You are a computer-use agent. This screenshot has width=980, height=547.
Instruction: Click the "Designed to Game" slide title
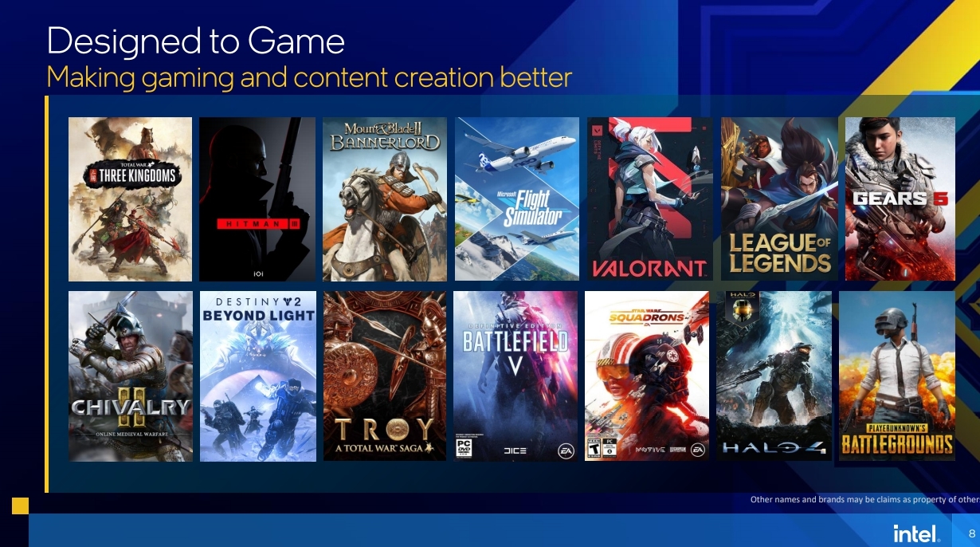coord(196,41)
